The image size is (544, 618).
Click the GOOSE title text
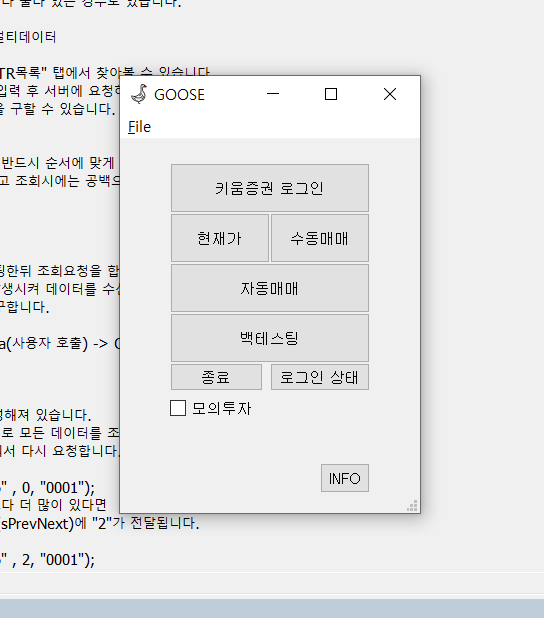tap(179, 95)
